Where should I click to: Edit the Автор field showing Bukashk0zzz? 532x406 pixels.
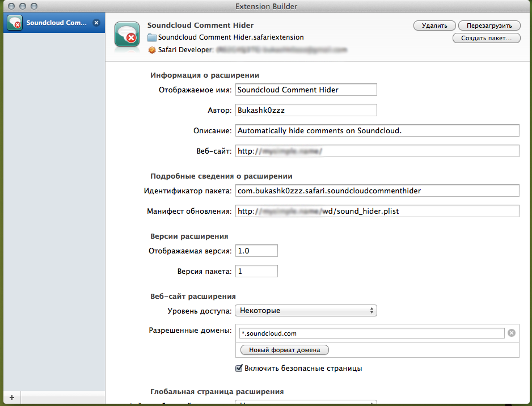click(306, 110)
